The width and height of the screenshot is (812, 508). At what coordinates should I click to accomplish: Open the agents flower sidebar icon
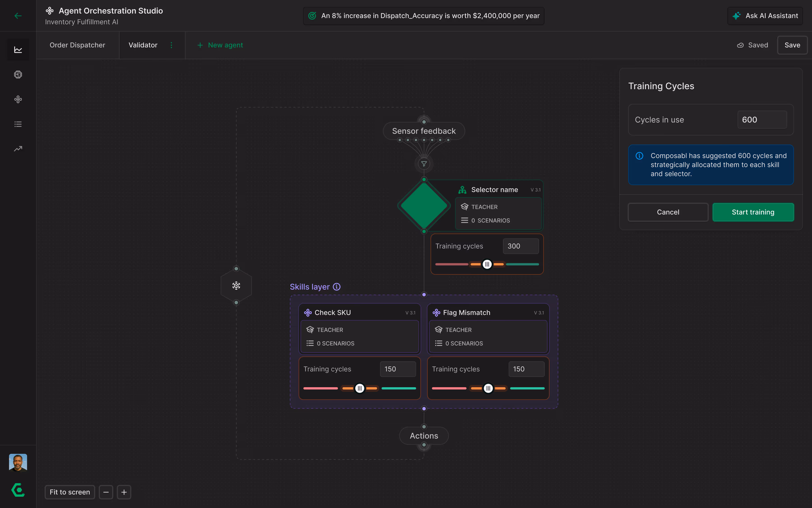pos(18,99)
